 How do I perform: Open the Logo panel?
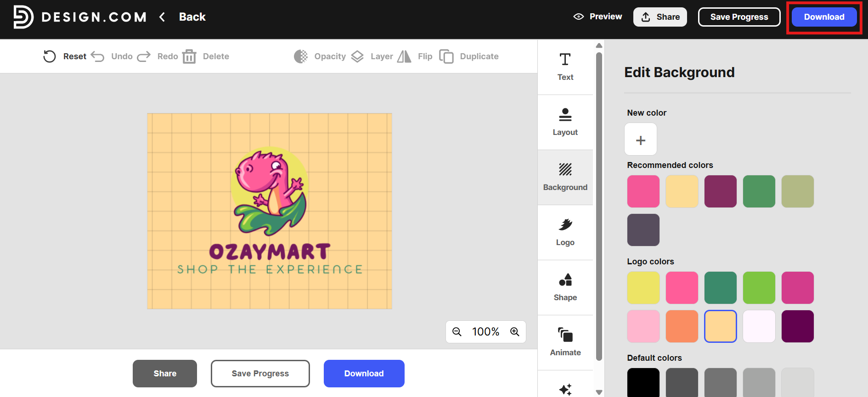point(565,232)
